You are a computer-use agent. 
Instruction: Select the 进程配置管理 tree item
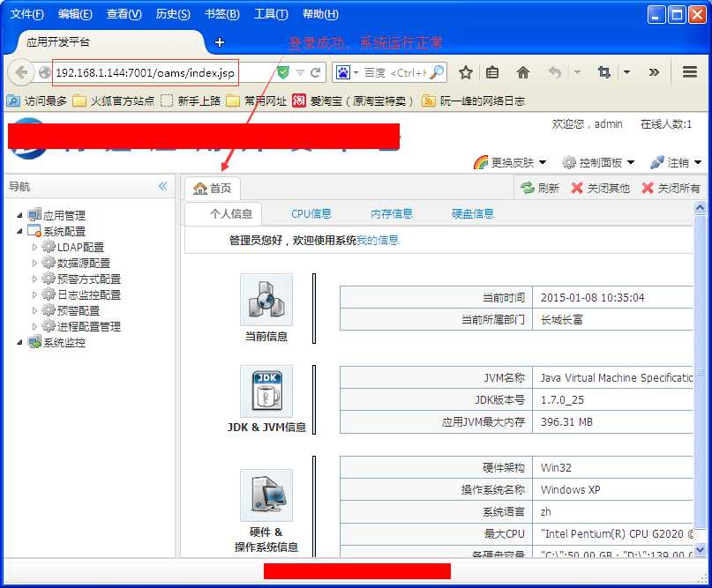(89, 327)
